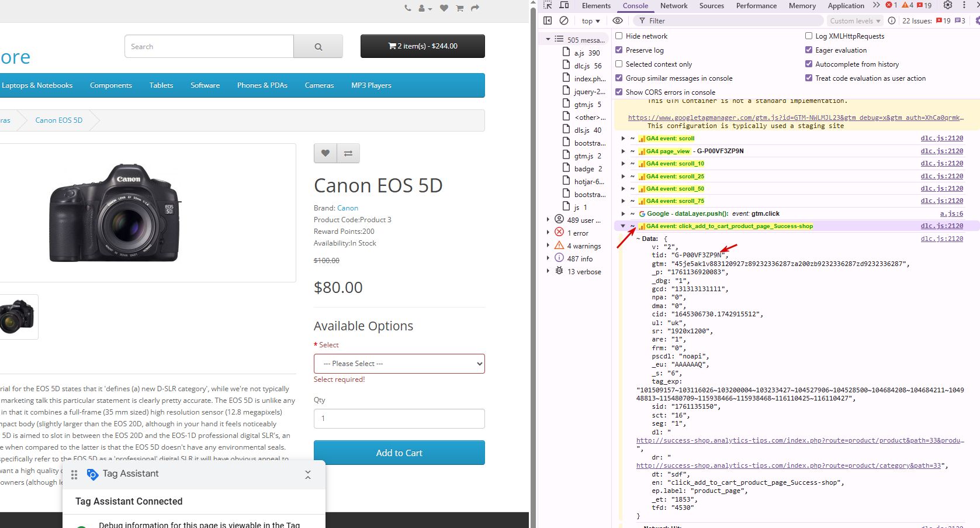Viewport: 980px width, 528px height.
Task: Switch to the Elements tab
Action: pyautogui.click(x=596, y=6)
